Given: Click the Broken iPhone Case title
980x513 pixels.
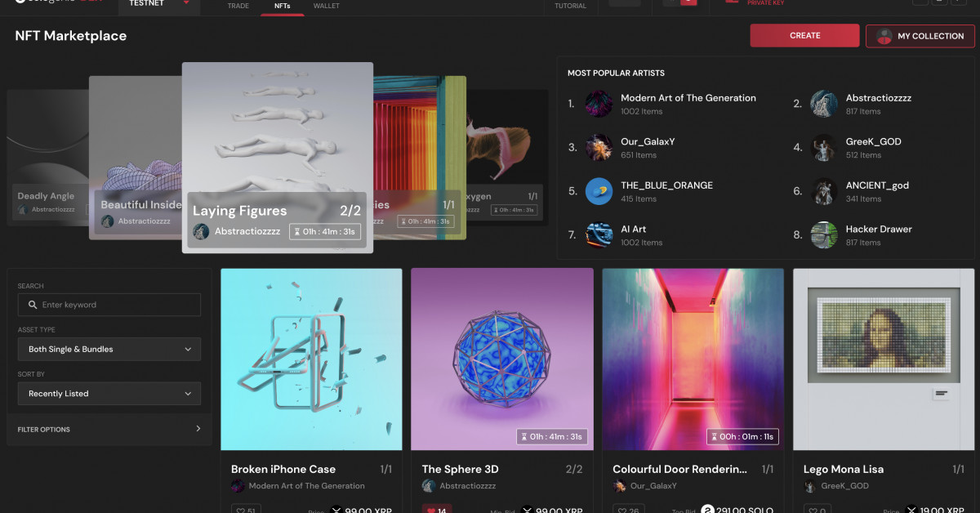Looking at the screenshot, I should tap(283, 470).
